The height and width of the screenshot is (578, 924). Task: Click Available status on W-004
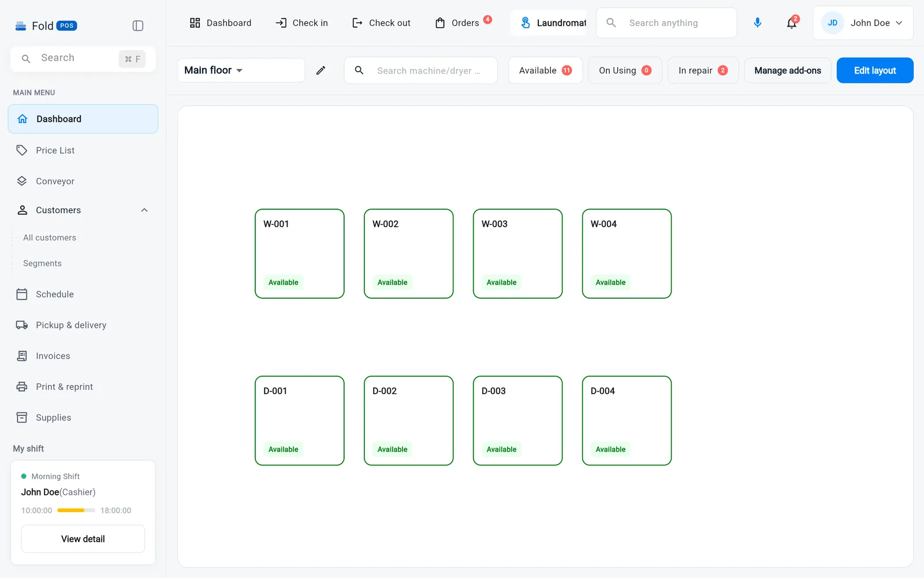[x=610, y=283]
